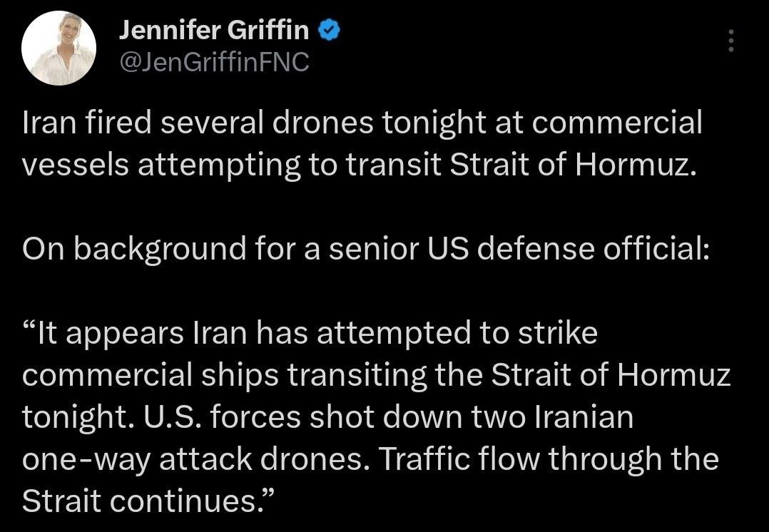Viewport: 769px width, 532px height.
Task: Select the line starting "Iran fired several drones"
Action: 362,123
